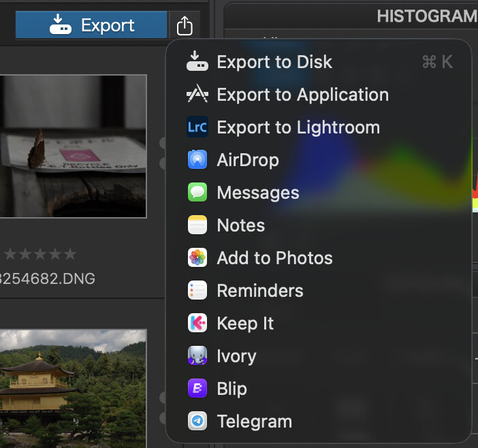Open the share icon next to Export
Viewport: 478px width, 448px height.
pos(185,26)
